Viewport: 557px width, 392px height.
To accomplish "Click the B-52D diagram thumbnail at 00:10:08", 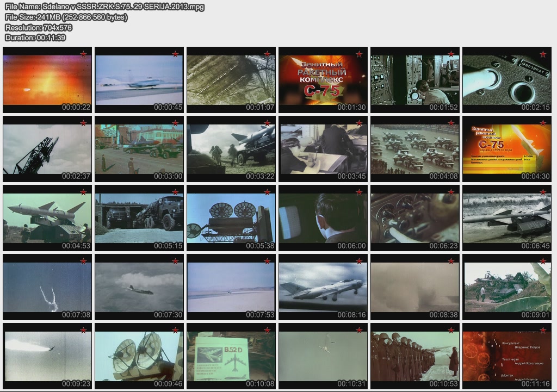I will pos(231,356).
